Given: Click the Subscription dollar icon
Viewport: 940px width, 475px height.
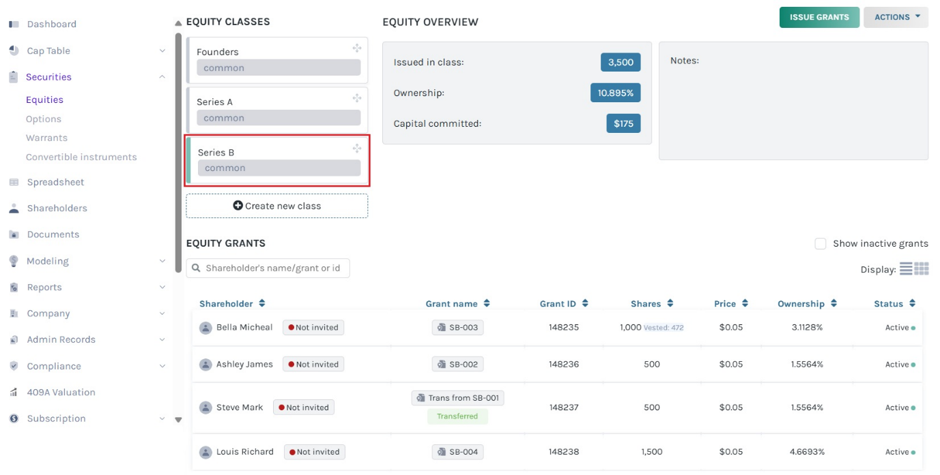Looking at the screenshot, I should tap(14, 419).
